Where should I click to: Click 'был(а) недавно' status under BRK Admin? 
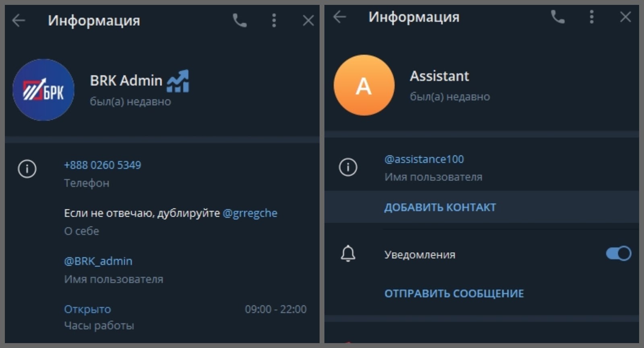pos(130,101)
